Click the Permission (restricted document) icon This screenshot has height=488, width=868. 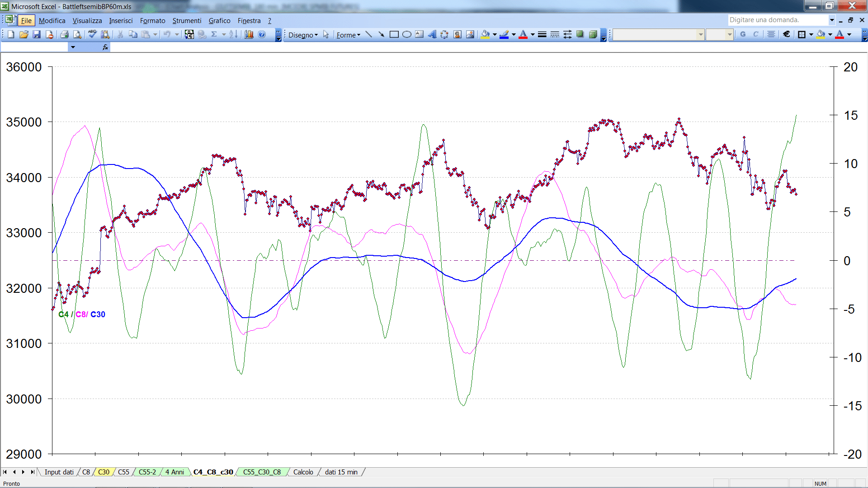tap(49, 34)
